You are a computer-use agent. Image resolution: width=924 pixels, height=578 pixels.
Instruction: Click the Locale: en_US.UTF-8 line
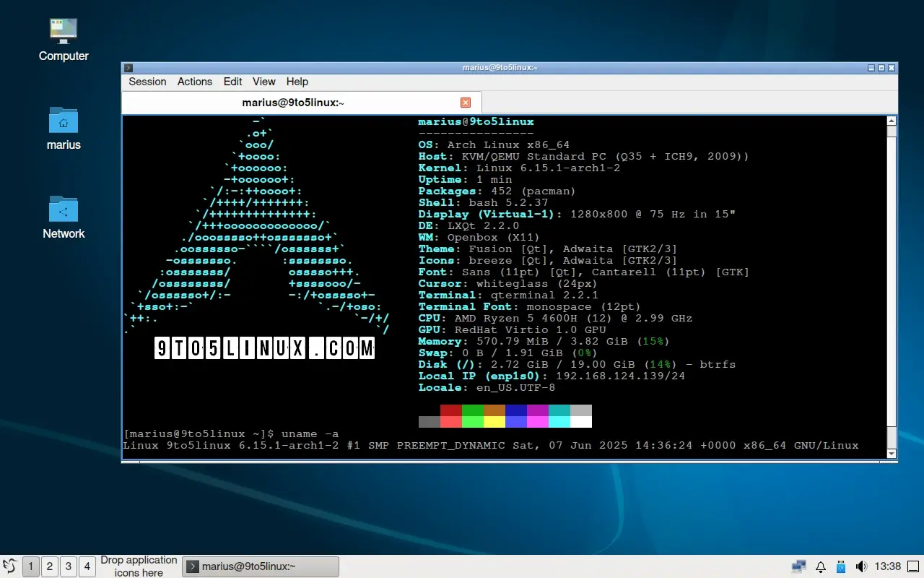[487, 388]
